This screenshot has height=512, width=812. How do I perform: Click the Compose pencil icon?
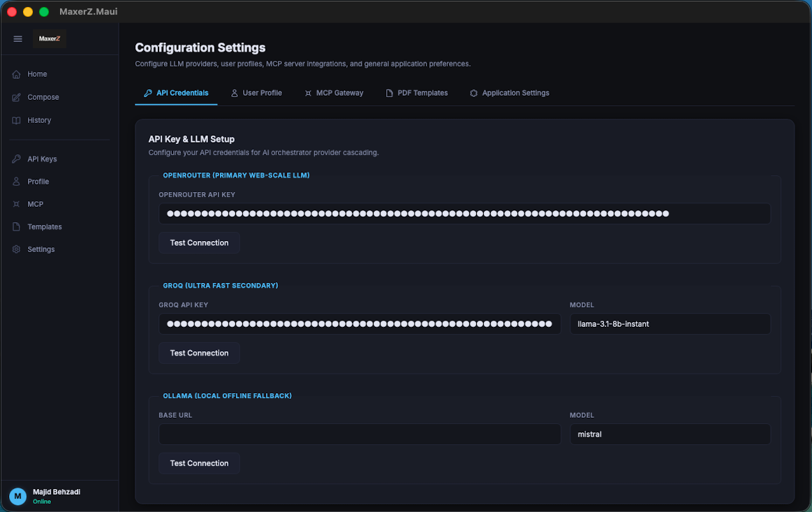click(x=17, y=97)
